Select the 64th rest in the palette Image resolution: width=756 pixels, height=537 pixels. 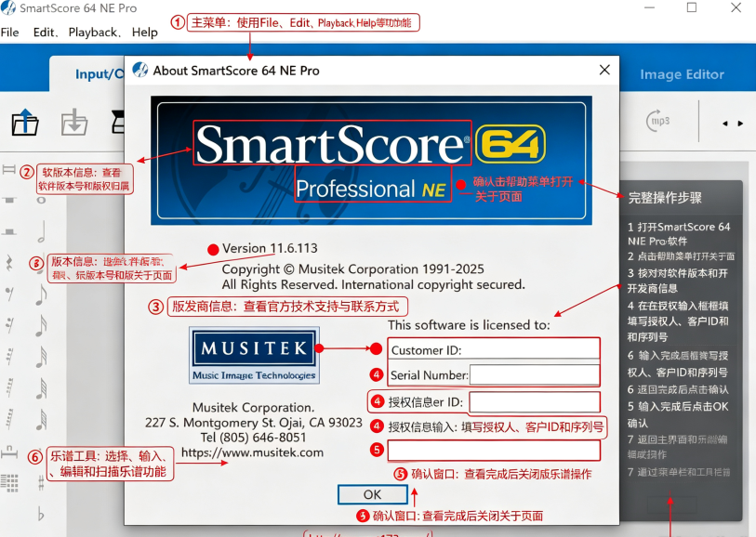(x=8, y=387)
